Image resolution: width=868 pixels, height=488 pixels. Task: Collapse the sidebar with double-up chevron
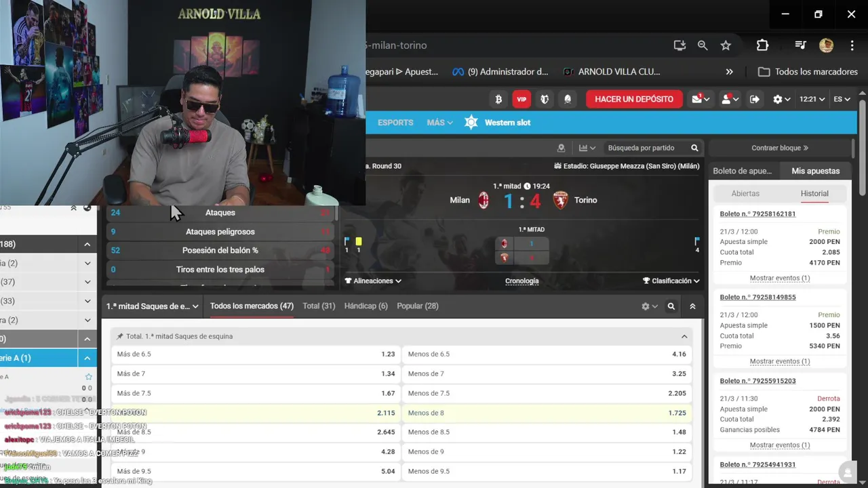(73, 208)
